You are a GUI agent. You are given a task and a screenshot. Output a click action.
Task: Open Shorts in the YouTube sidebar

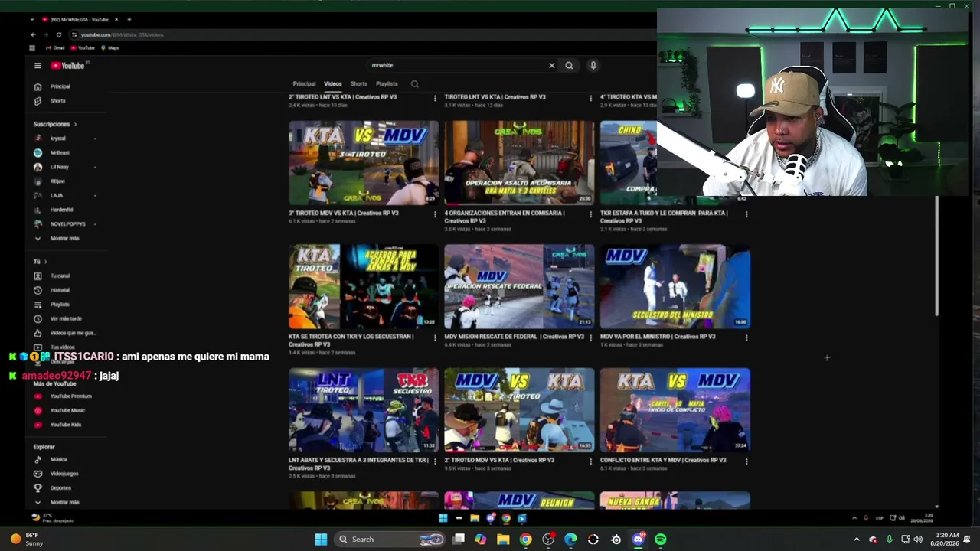coord(58,101)
